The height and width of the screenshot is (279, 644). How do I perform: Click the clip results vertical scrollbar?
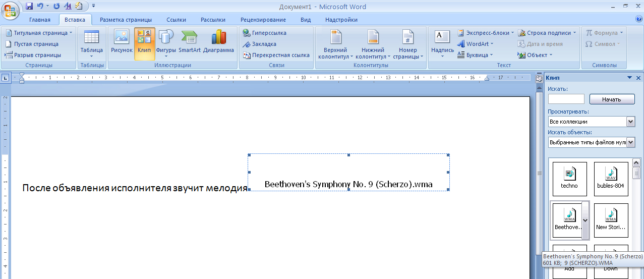click(x=636, y=218)
